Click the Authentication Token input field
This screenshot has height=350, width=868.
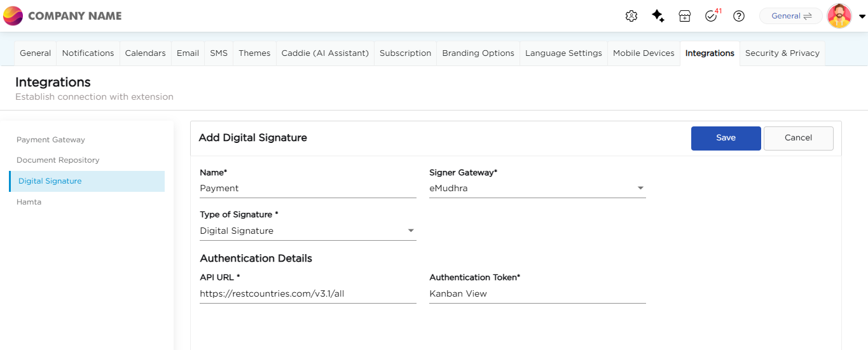click(x=537, y=293)
